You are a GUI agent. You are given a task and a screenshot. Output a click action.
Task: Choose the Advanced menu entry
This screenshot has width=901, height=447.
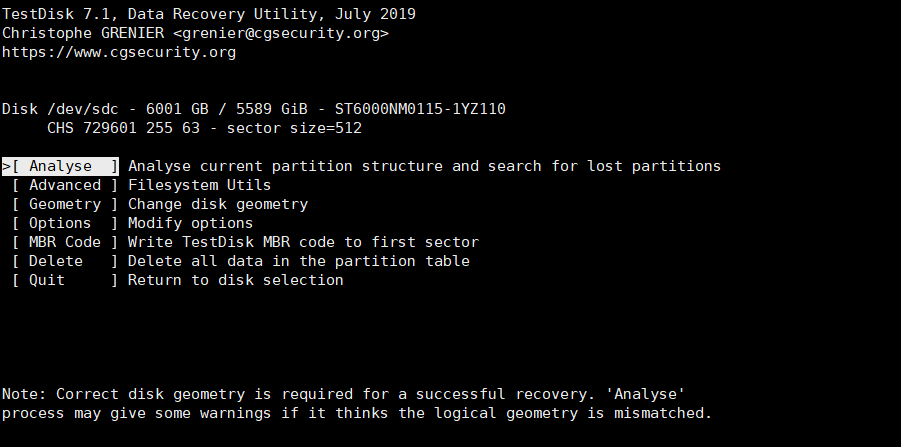(64, 185)
